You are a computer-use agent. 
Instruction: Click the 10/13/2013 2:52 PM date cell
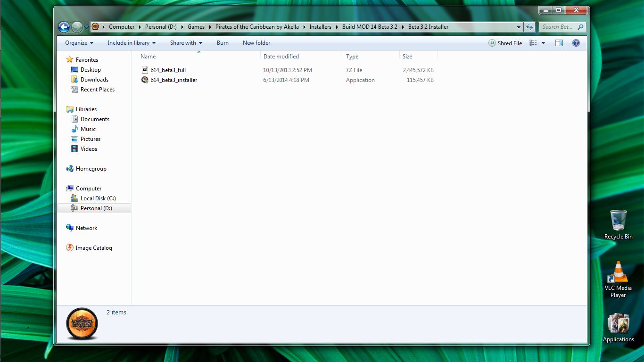pos(288,70)
